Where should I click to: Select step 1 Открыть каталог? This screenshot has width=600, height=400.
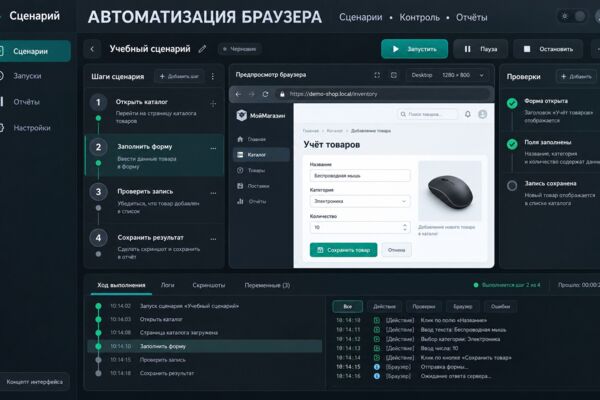154,111
